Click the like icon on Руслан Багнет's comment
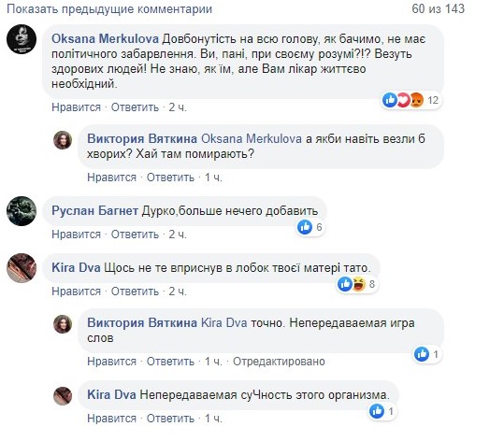This screenshot has height=441, width=504. pyautogui.click(x=305, y=227)
